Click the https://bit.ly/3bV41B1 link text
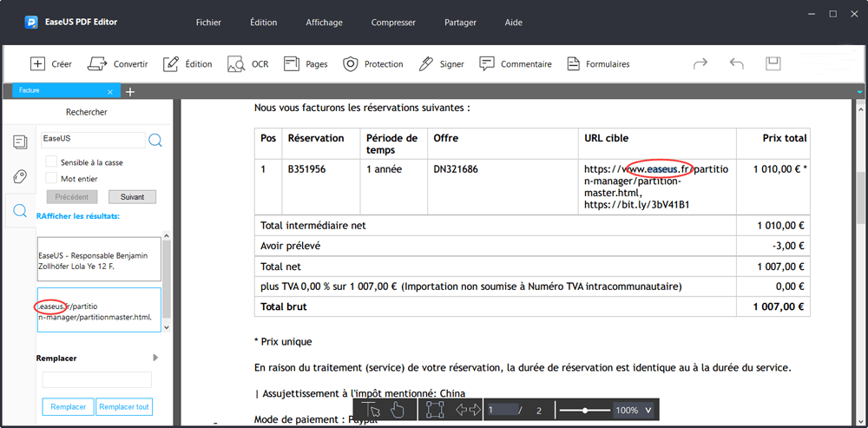The width and height of the screenshot is (868, 428). click(x=636, y=205)
